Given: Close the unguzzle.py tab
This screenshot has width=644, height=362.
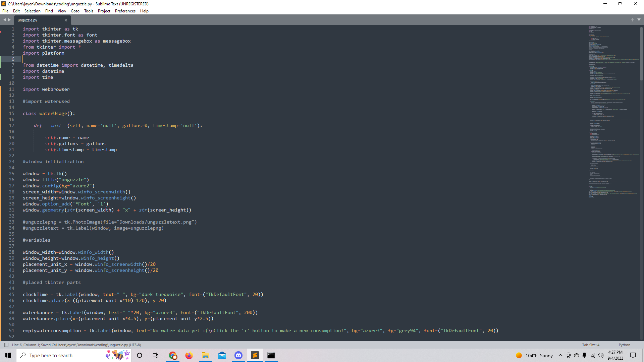Looking at the screenshot, I should [x=66, y=20].
